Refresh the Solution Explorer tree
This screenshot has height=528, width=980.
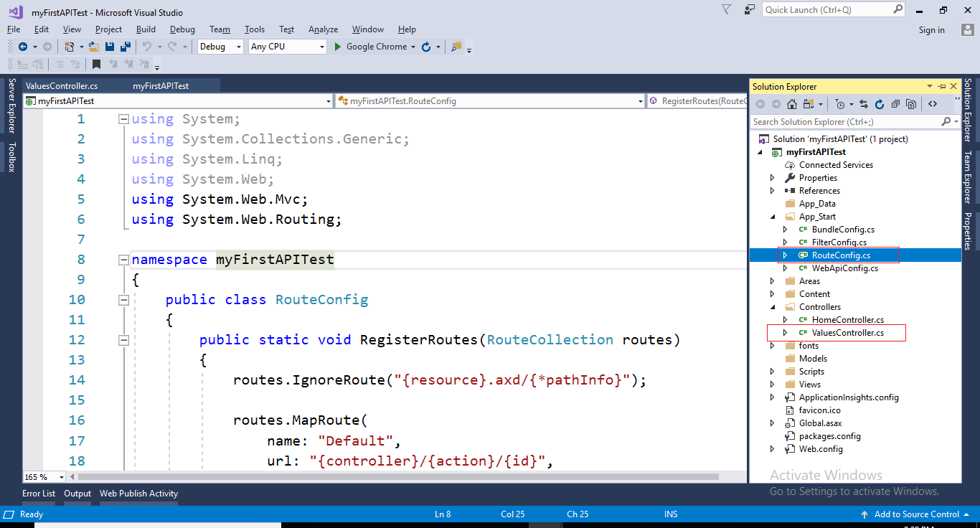click(x=880, y=104)
